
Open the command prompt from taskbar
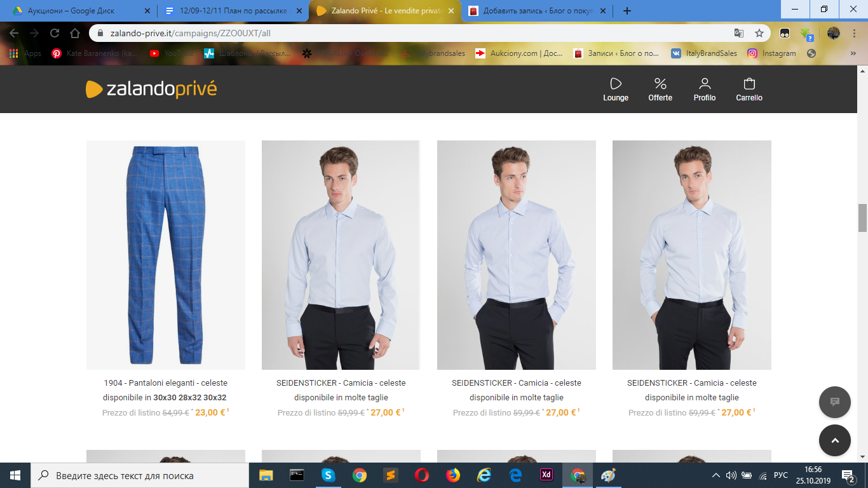coord(297,475)
